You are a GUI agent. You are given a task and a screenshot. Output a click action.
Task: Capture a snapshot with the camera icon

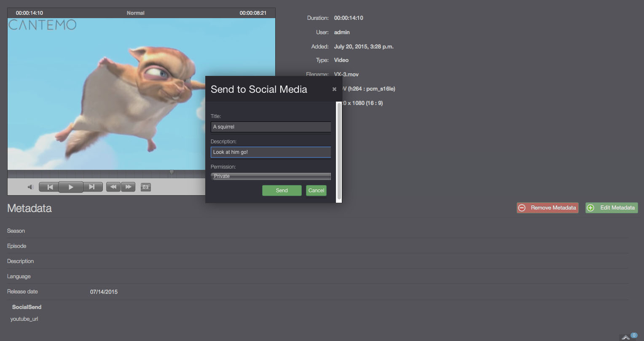tap(146, 187)
